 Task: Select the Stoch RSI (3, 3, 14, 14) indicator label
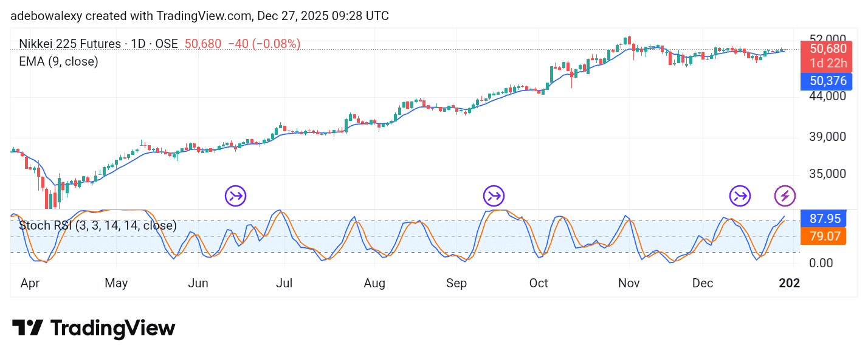97,225
